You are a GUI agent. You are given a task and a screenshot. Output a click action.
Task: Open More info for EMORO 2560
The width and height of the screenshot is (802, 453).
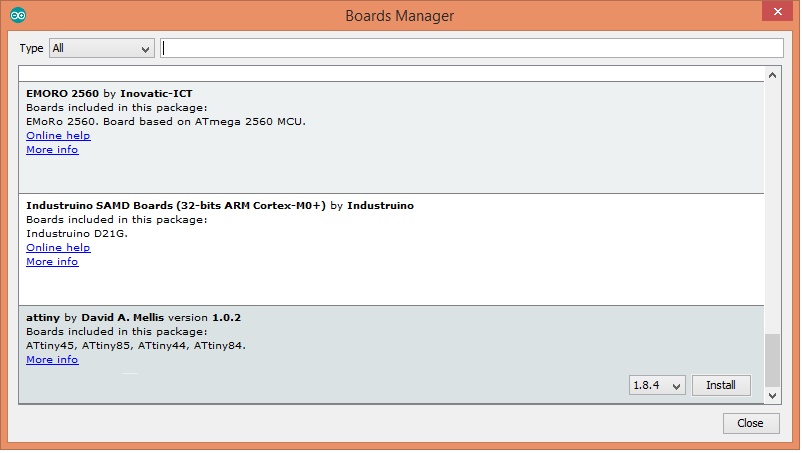point(52,150)
